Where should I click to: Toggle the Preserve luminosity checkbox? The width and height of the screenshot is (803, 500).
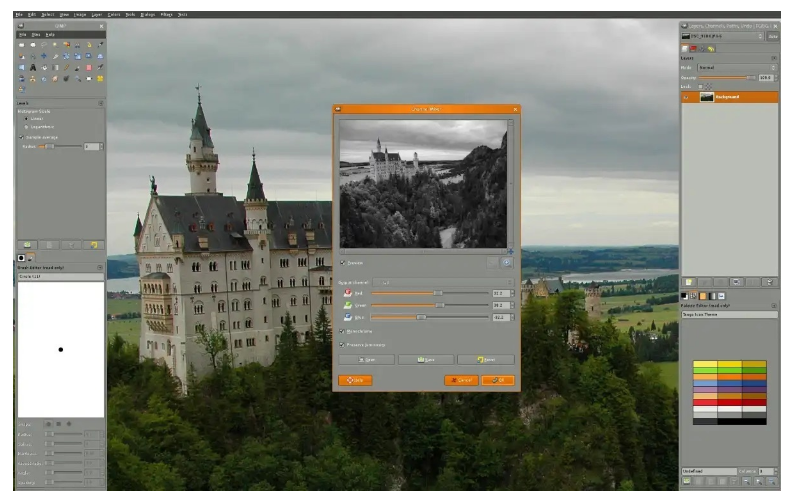(342, 345)
